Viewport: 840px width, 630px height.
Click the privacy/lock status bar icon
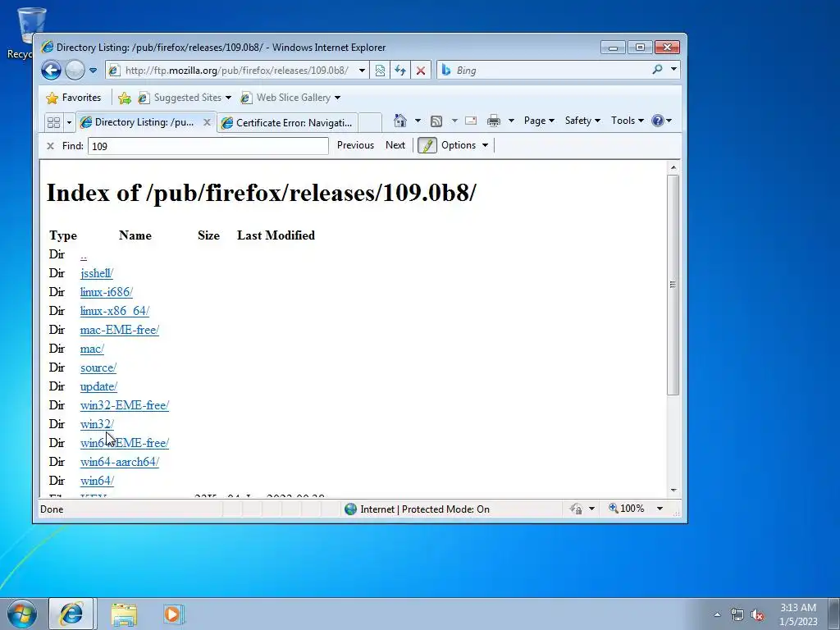point(577,509)
